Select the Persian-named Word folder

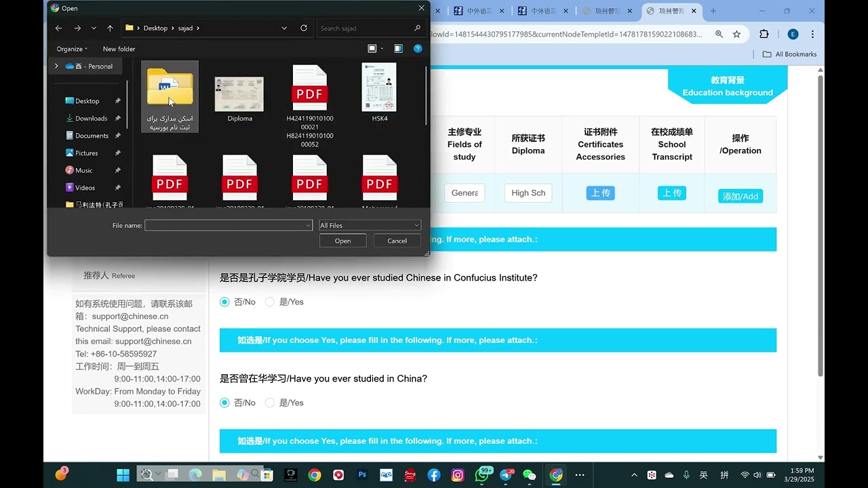click(170, 96)
